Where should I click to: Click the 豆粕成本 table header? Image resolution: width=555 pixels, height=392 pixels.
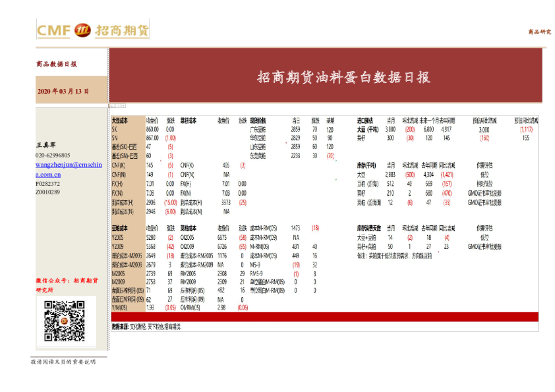(121, 227)
